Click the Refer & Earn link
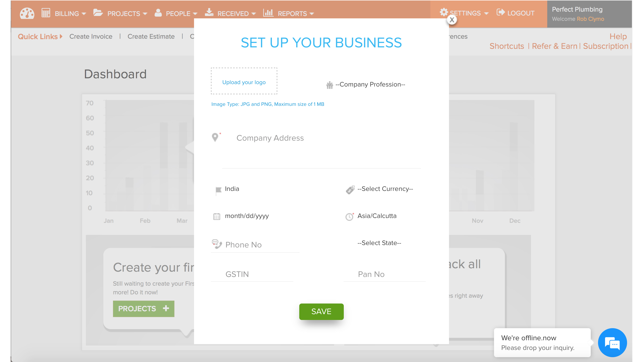644x362 pixels. (554, 46)
